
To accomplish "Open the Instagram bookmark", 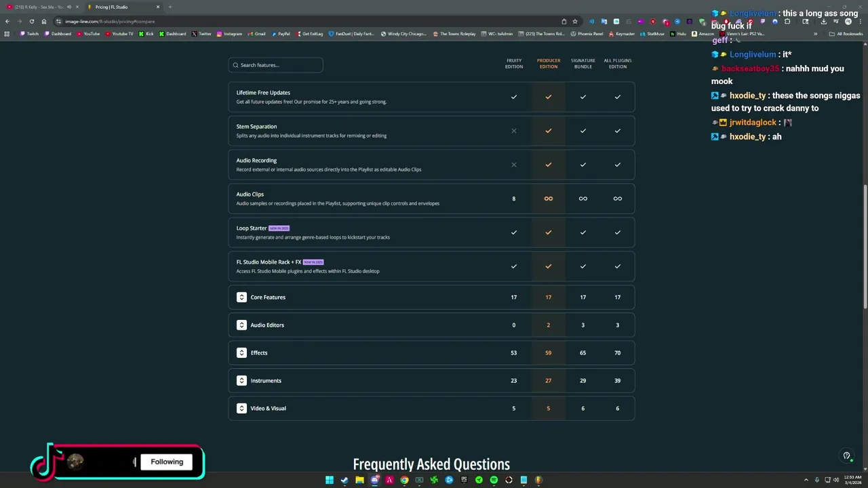I will (x=229, y=33).
